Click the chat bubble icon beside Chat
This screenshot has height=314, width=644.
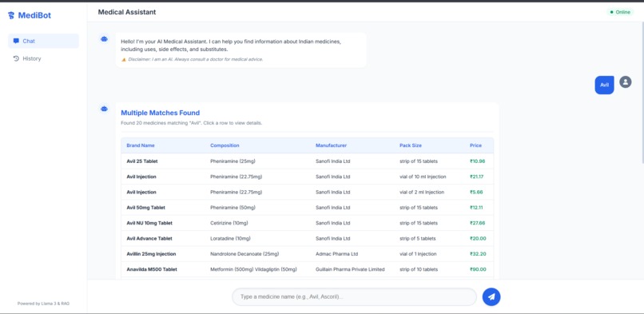pos(16,41)
